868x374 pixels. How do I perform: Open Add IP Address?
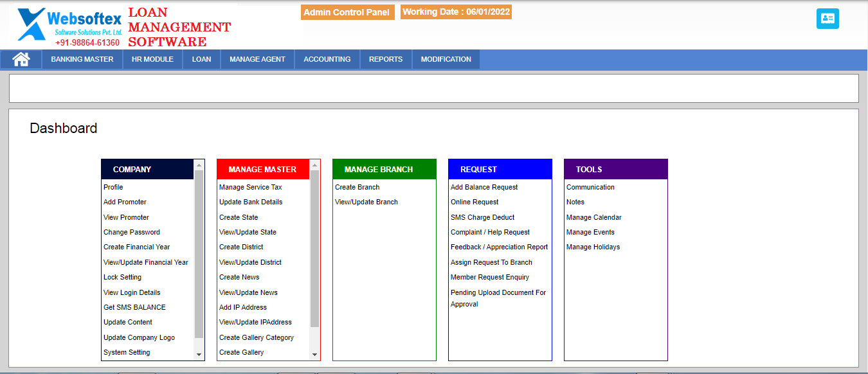coord(243,307)
